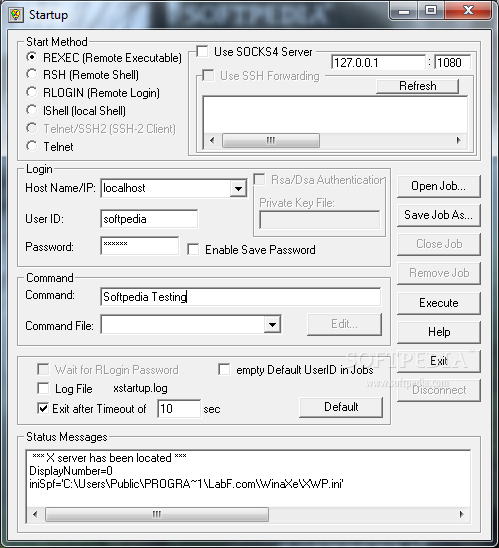Check empty Default UserID in Jobs
The height and width of the screenshot is (548, 499).
click(x=224, y=369)
